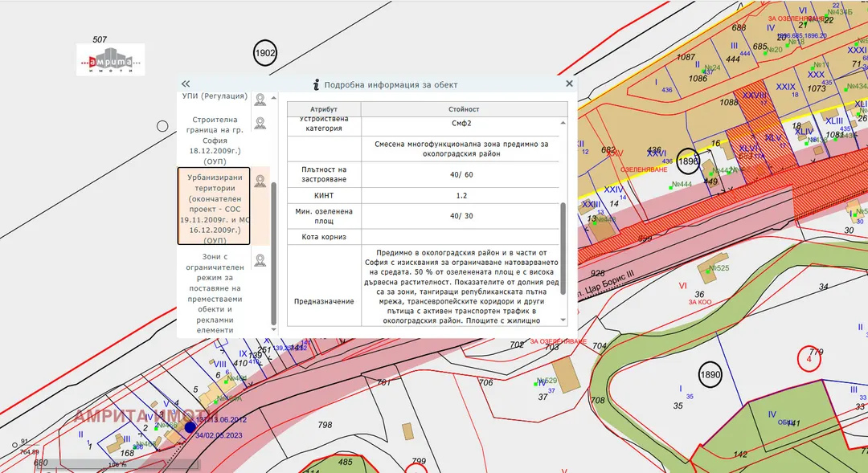868x473 pixels.
Task: Click down arrow of layer list scrollbar
Action: pyautogui.click(x=273, y=330)
